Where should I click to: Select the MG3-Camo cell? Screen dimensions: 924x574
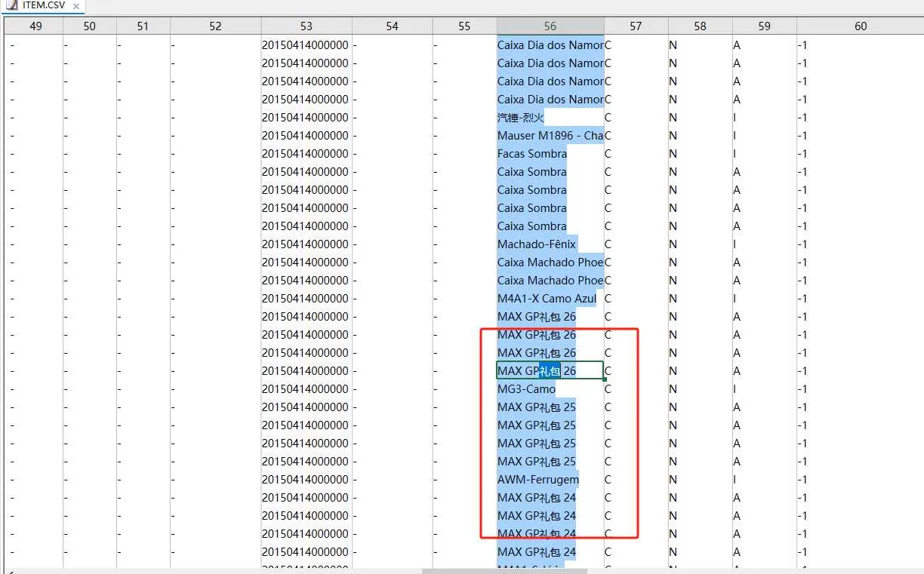tap(526, 389)
